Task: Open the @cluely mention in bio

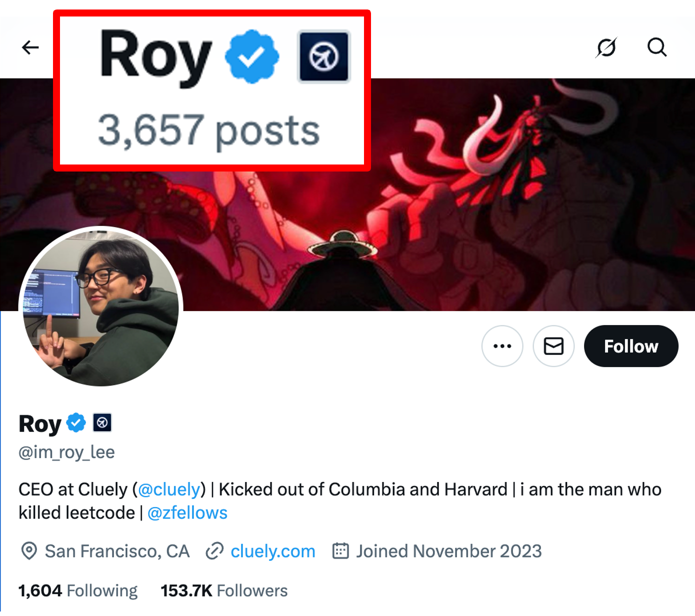Action: [x=169, y=489]
